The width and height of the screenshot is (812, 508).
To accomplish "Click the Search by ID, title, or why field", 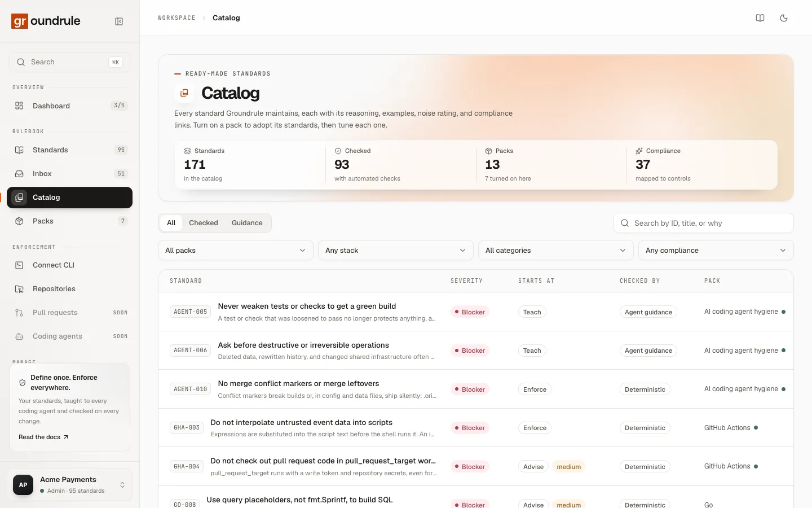I will (x=703, y=223).
